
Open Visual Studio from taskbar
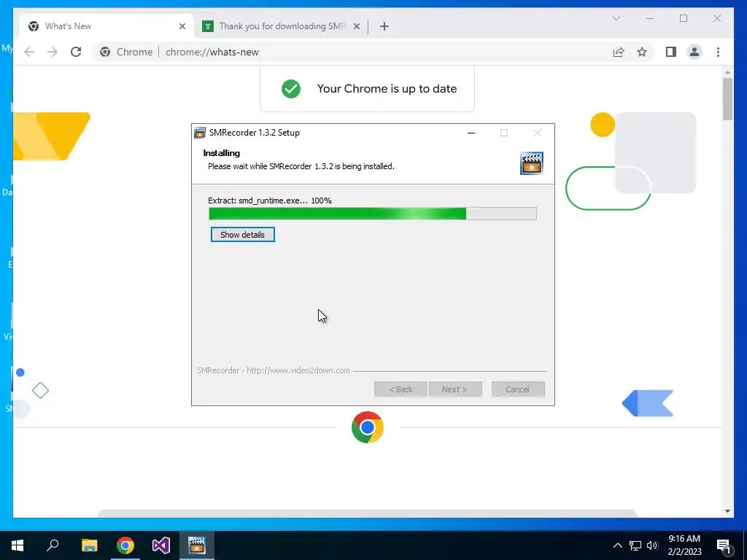[x=161, y=545]
